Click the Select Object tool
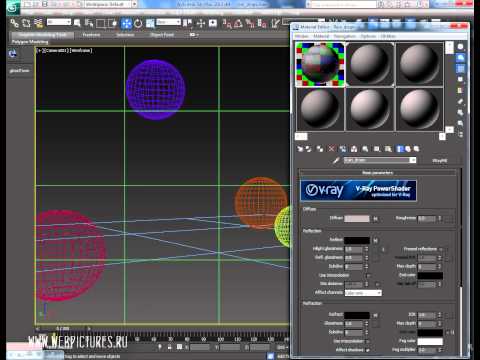 [x=77, y=23]
